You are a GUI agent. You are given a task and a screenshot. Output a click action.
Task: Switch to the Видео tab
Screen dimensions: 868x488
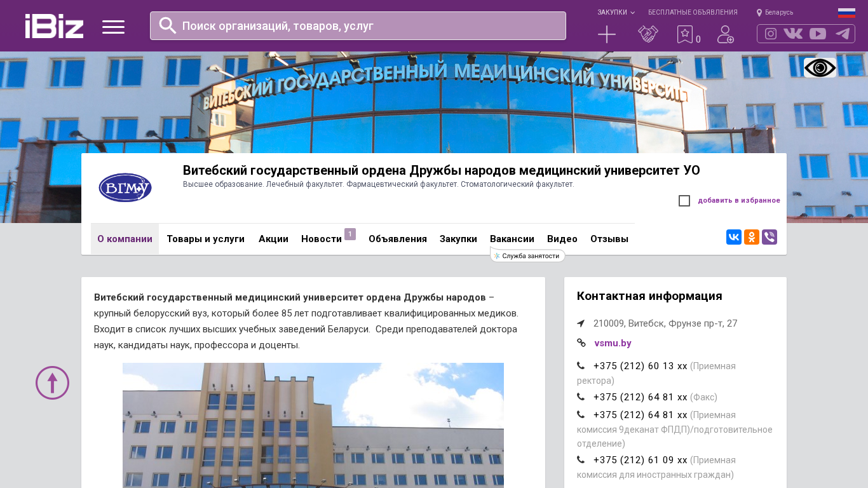pos(562,239)
